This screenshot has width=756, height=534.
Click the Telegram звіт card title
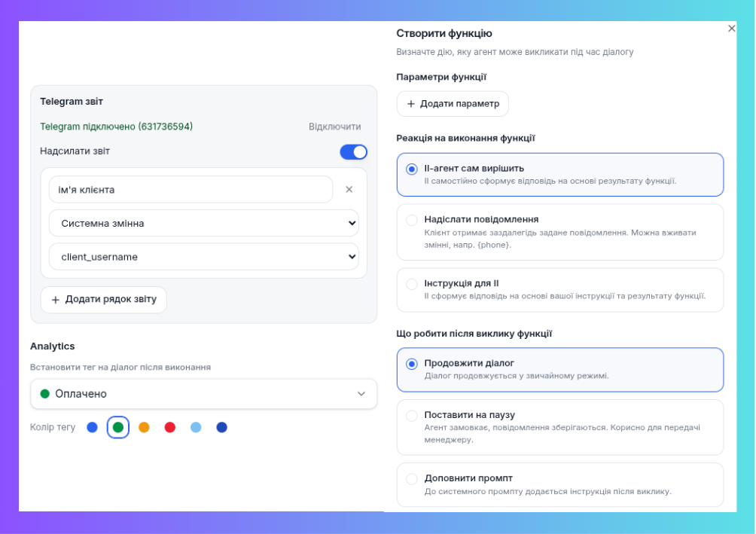(72, 102)
